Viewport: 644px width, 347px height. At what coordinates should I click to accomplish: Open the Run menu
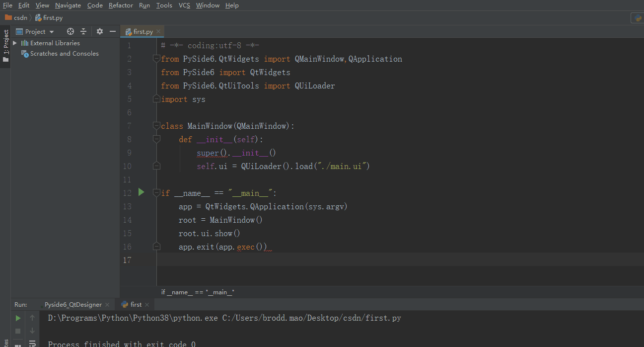pyautogui.click(x=144, y=5)
